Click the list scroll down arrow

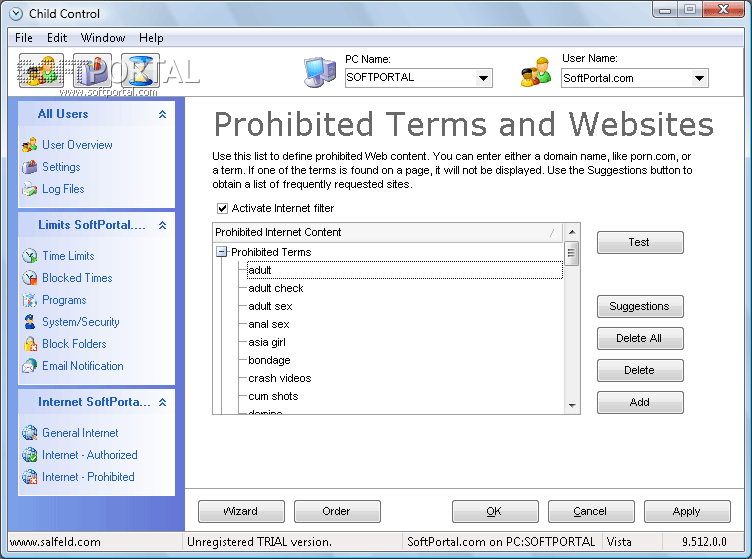[x=572, y=406]
